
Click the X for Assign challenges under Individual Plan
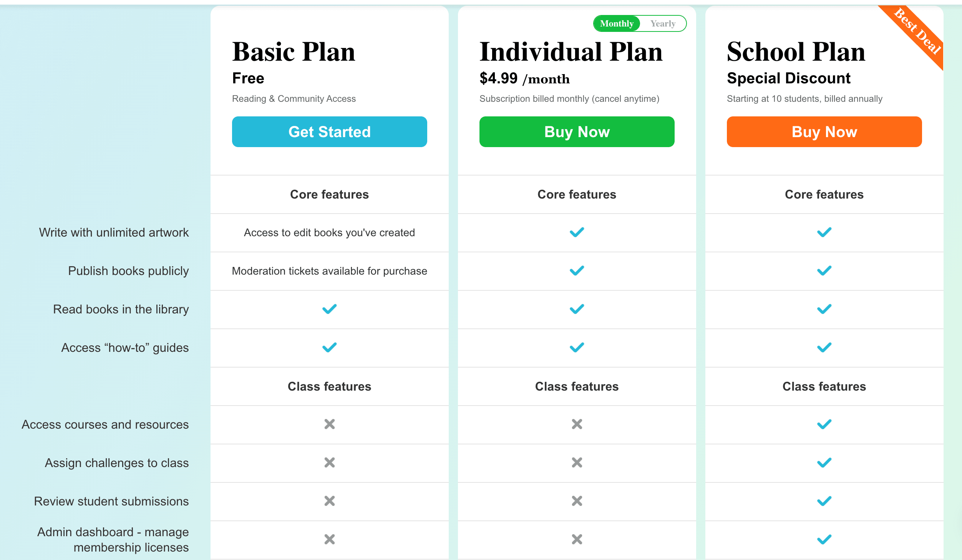click(576, 463)
